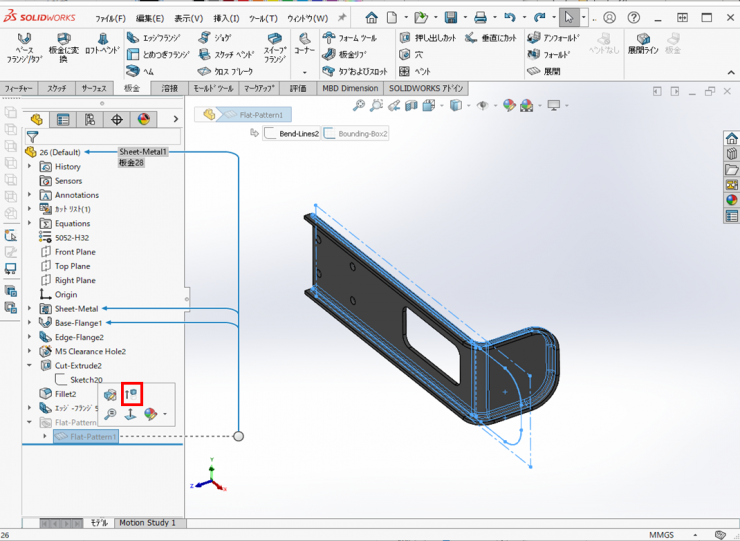This screenshot has width=740, height=541.
Task: Toggle the 展開 (Flatten) button
Action: tap(545, 71)
